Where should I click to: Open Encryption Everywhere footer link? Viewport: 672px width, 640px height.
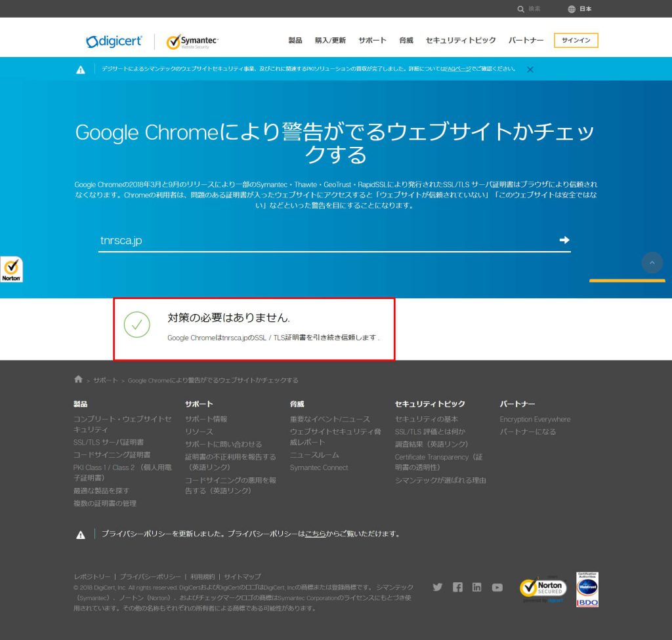535,419
